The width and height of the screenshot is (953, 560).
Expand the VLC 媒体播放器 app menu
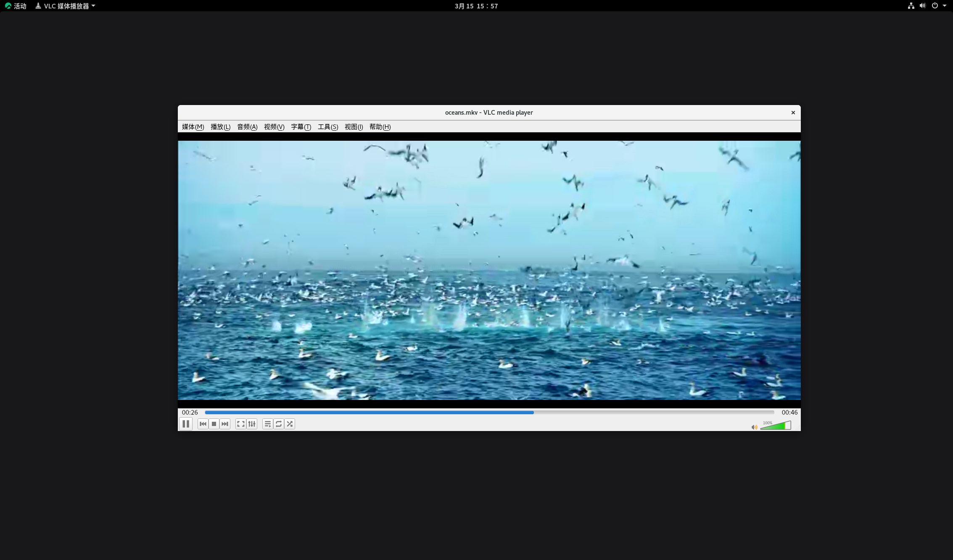(x=66, y=6)
